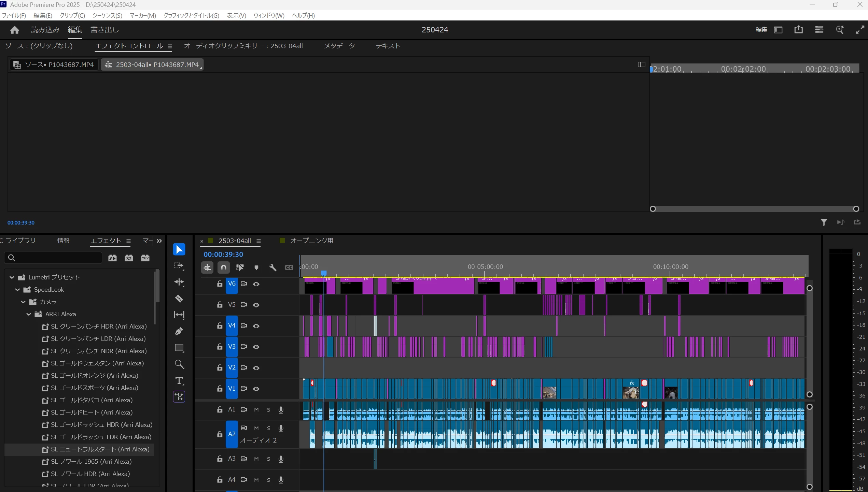This screenshot has width=868, height=492.
Task: Select the Type tool
Action: [x=179, y=380]
